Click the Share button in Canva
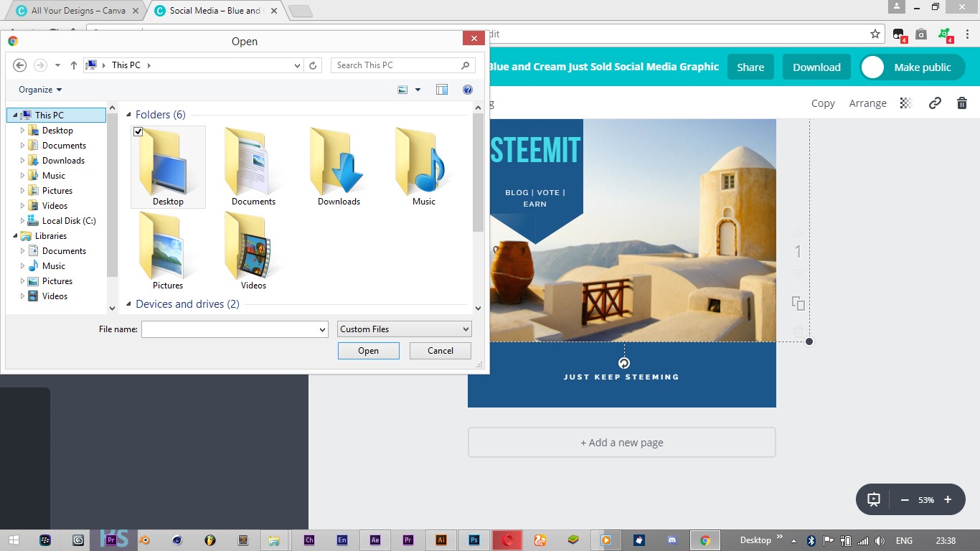This screenshot has height=551, width=980. point(750,67)
